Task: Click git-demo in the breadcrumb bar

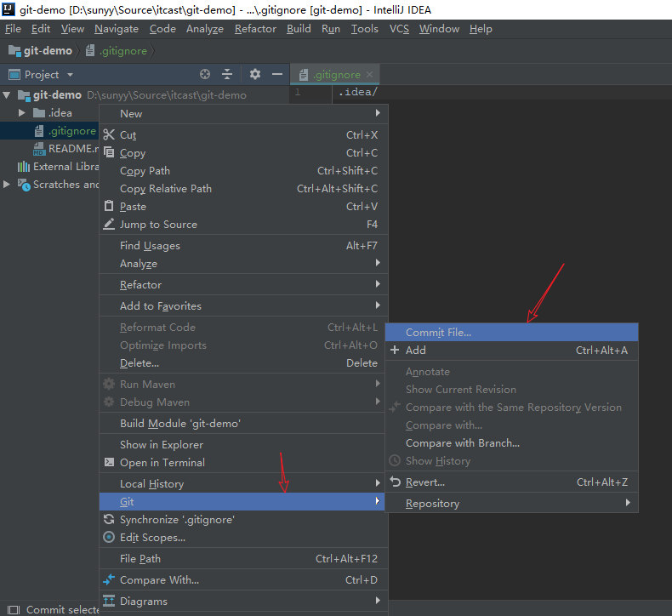Action: click(47, 51)
